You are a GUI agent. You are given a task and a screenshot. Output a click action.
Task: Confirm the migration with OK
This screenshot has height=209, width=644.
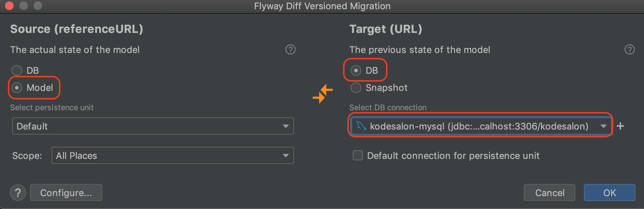(x=609, y=193)
